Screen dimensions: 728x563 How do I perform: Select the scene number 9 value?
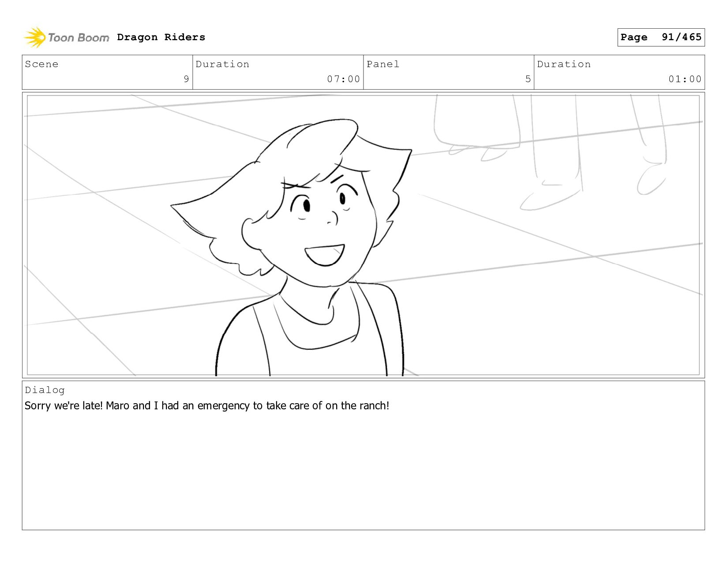186,79
